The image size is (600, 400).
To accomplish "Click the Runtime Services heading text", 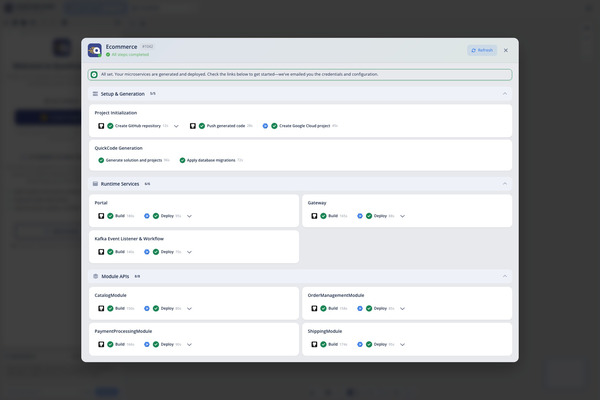I will click(x=120, y=184).
